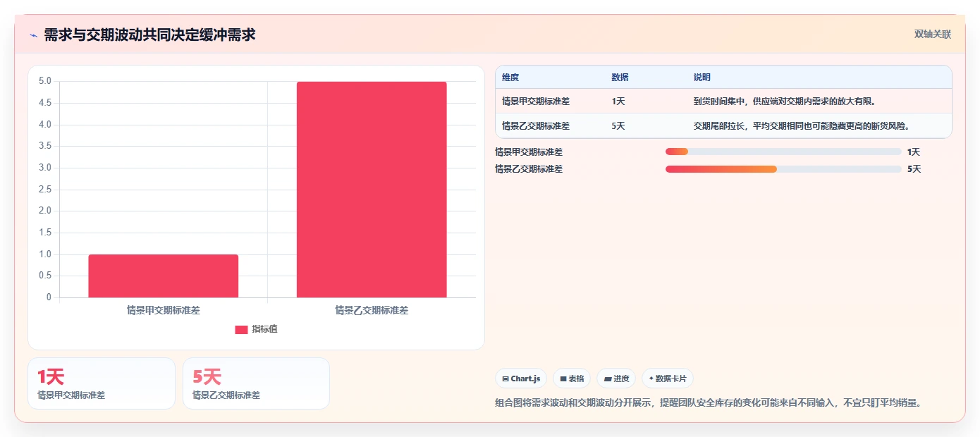Click the y-axis tick 5.0
This screenshot has height=437, width=980.
pos(45,81)
